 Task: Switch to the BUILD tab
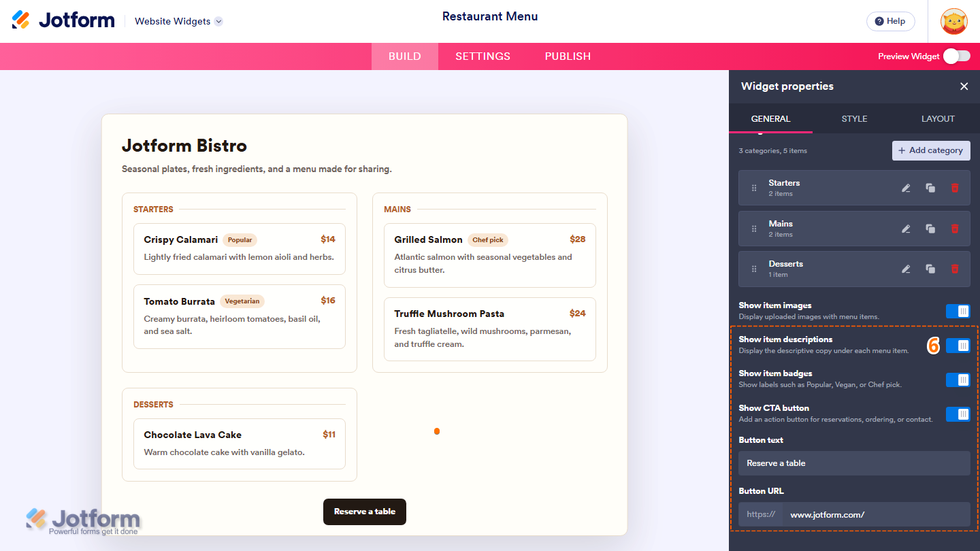click(405, 56)
